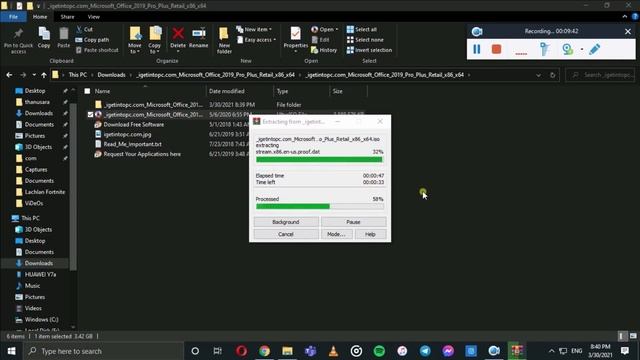Screen dimensions: 640x360
Task: Go up one folder level
Action: click(44, 75)
